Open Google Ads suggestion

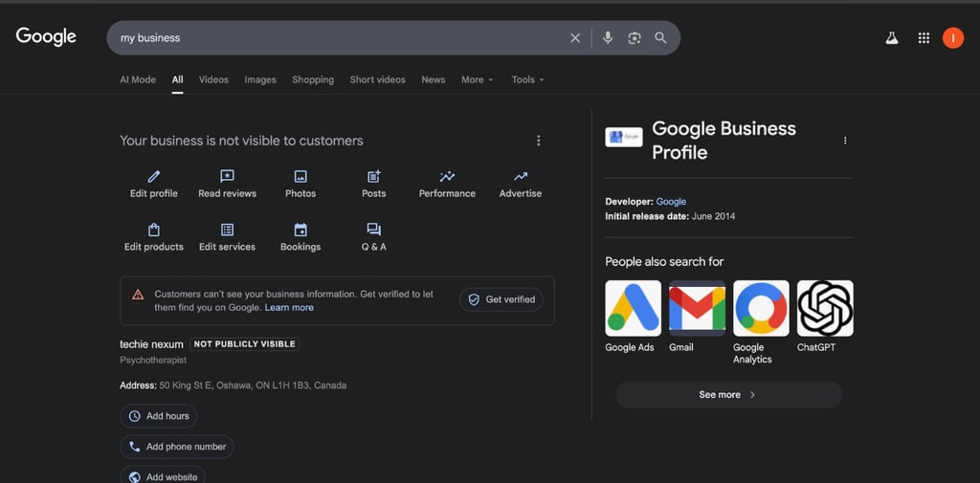click(x=633, y=317)
